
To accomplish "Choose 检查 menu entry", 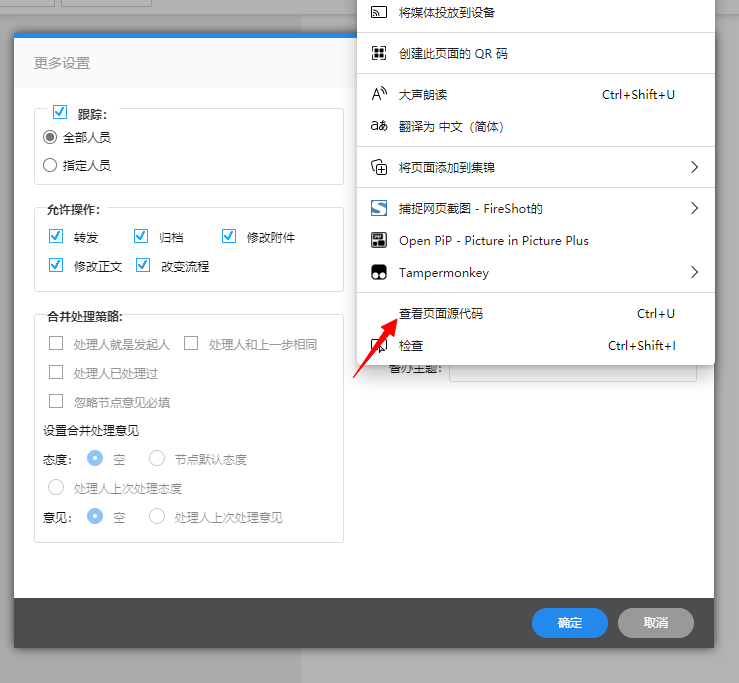I will [535, 346].
